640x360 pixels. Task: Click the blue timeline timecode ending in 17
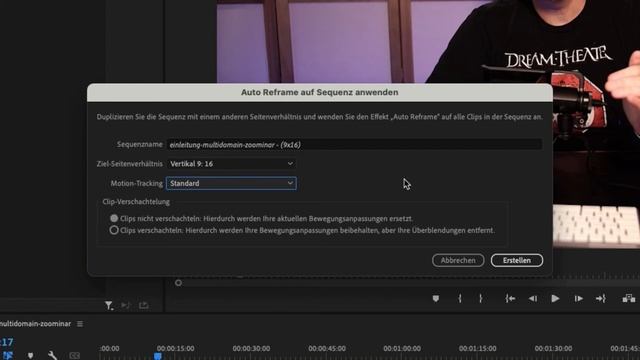tap(7, 342)
